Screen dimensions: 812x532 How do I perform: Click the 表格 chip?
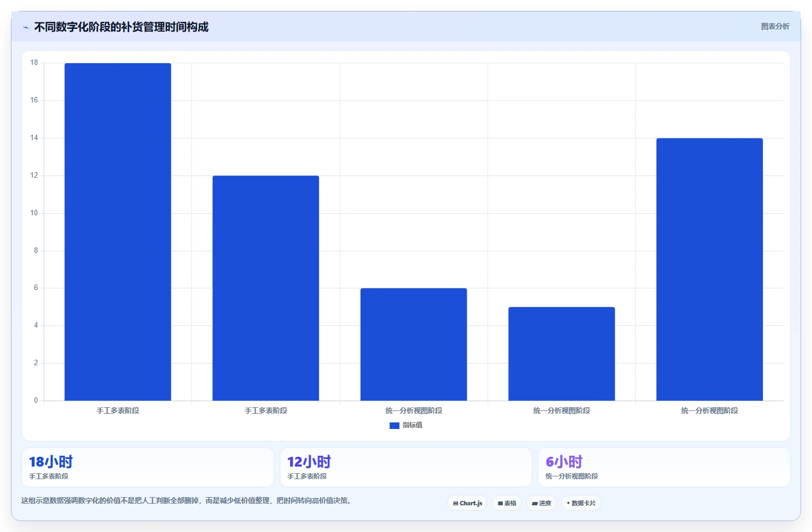pyautogui.click(x=507, y=503)
